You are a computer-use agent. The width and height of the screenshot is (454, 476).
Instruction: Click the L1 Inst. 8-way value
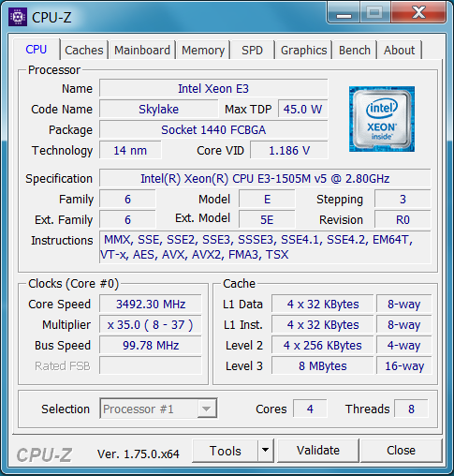pyautogui.click(x=404, y=324)
